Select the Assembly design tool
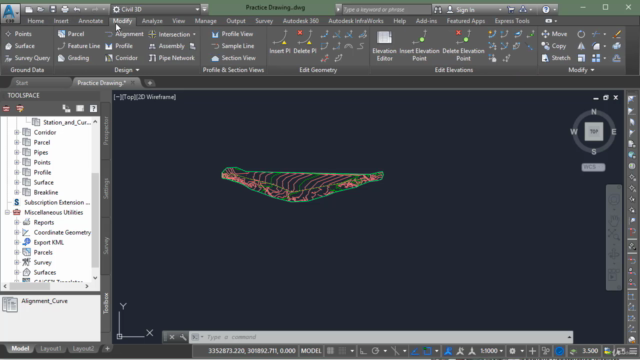 click(167, 46)
